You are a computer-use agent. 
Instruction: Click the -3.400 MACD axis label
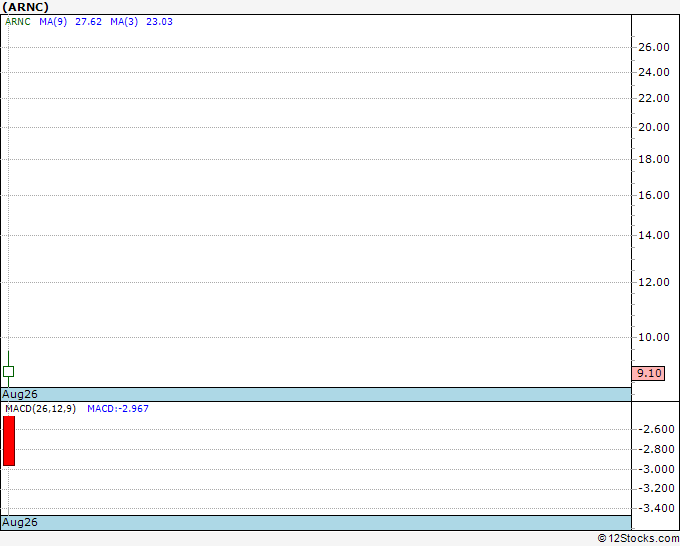coord(656,508)
